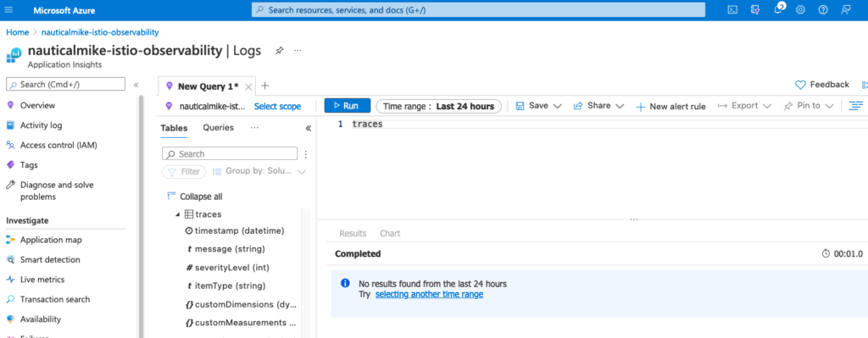Click the results pane splitter handle dots
Viewport: 868px width, 338px height.
click(634, 219)
